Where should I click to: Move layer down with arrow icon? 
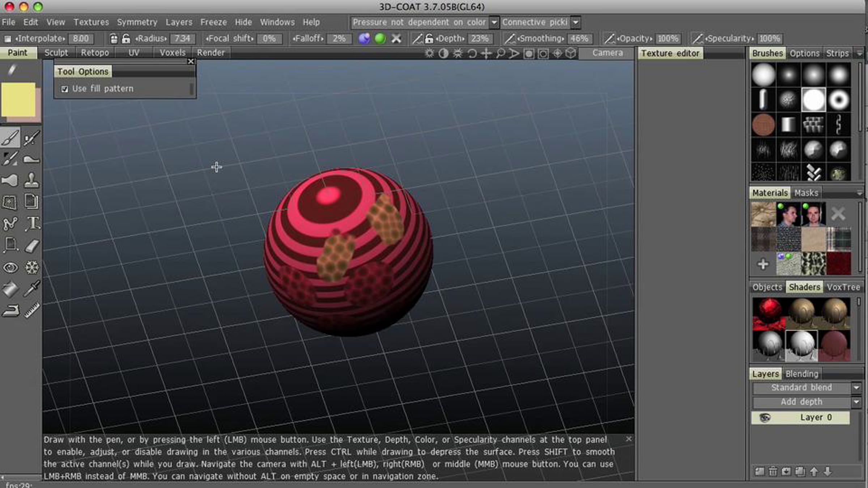click(828, 471)
